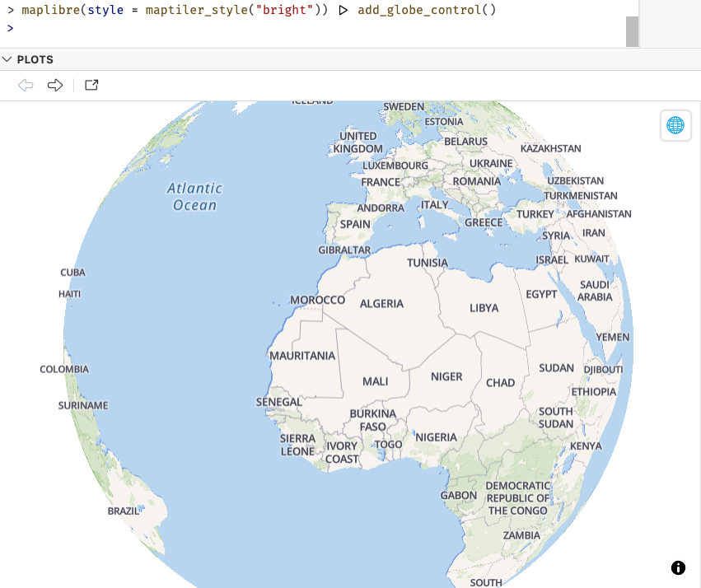Click the IRAN country label

[593, 233]
